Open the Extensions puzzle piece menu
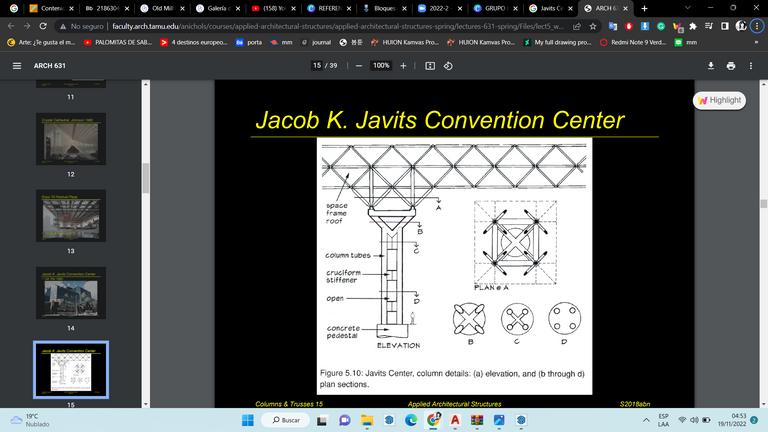The width and height of the screenshot is (768, 432). coord(693,26)
